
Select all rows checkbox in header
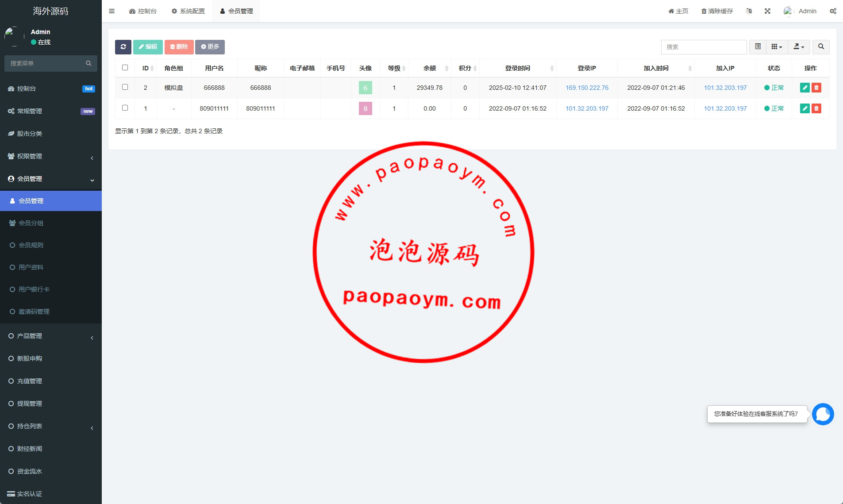[125, 68]
